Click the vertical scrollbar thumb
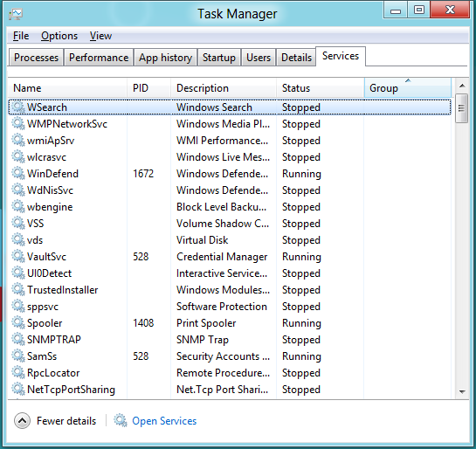Screen dimensions: 476x449 click(461, 108)
